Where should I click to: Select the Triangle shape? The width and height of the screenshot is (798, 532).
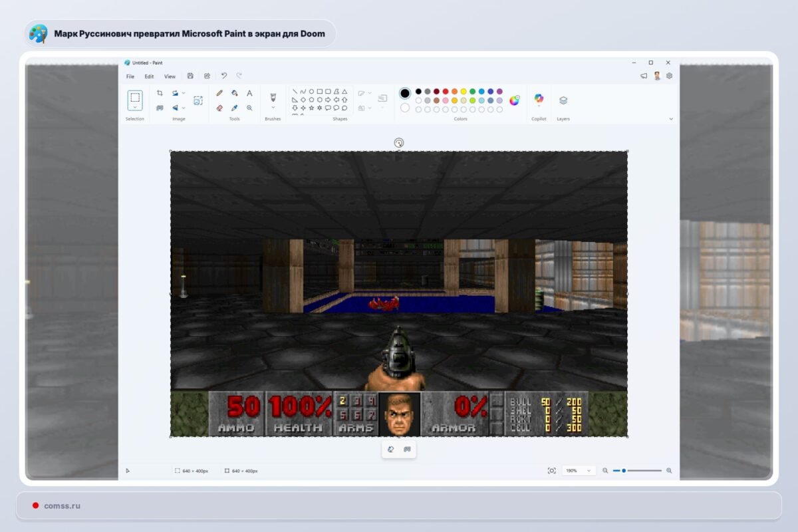[x=344, y=92]
